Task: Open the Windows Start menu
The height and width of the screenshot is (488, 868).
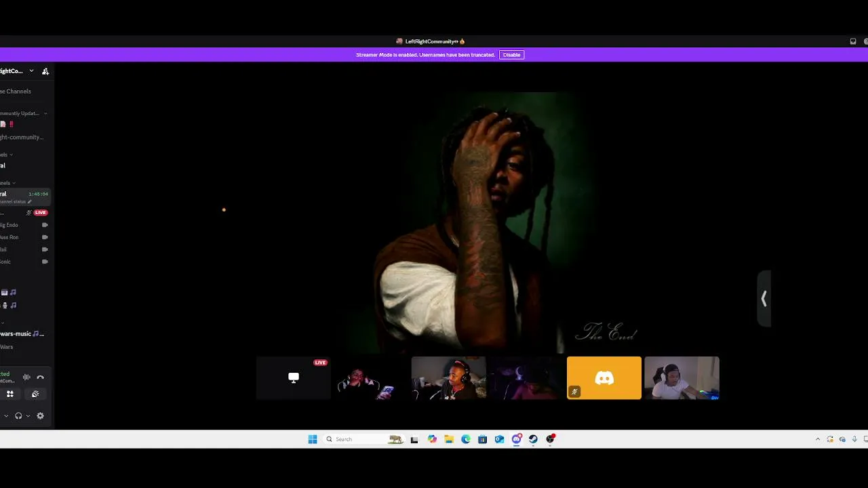Action: pyautogui.click(x=313, y=439)
